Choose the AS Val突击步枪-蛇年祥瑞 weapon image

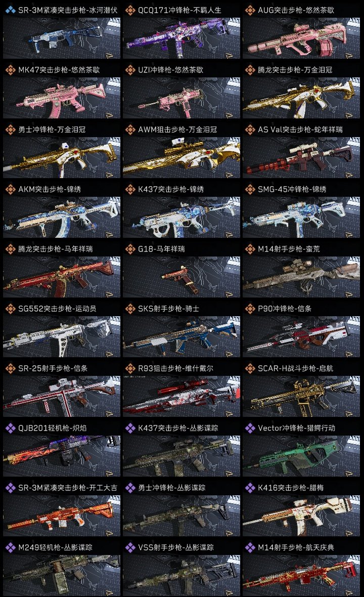click(301, 158)
